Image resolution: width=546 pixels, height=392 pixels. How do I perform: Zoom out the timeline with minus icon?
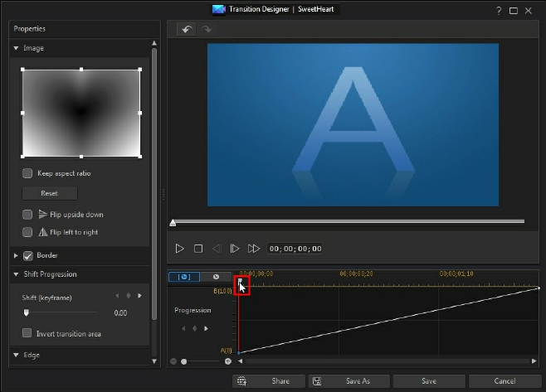tap(173, 361)
